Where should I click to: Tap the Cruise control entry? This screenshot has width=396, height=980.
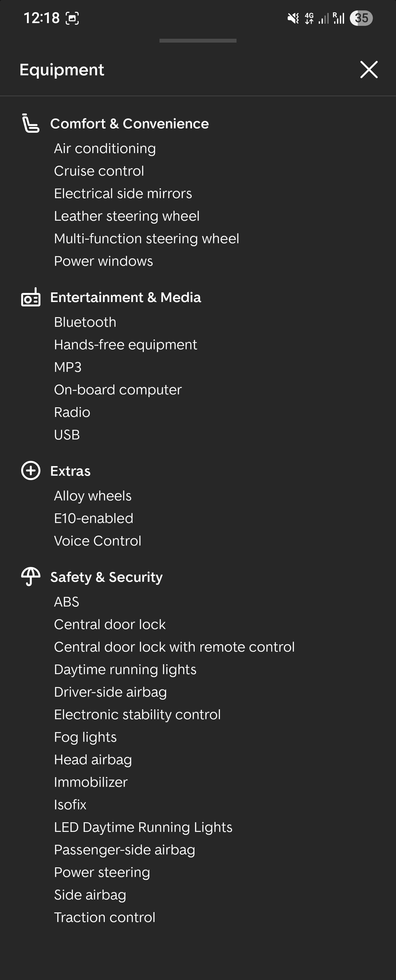click(99, 171)
